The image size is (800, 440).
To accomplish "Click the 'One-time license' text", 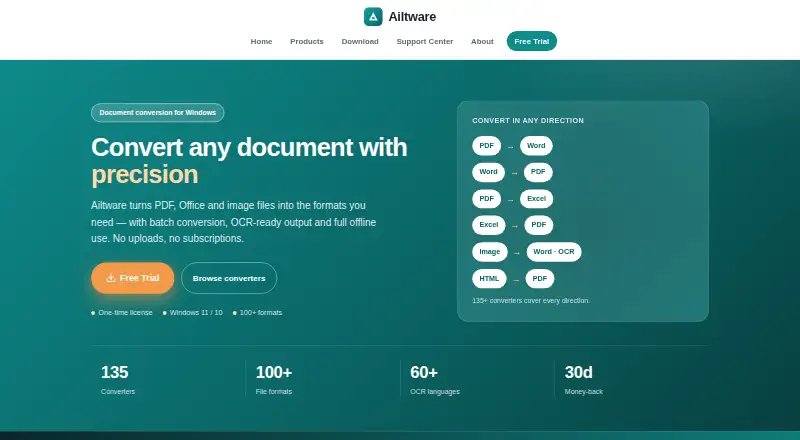I will [126, 312].
